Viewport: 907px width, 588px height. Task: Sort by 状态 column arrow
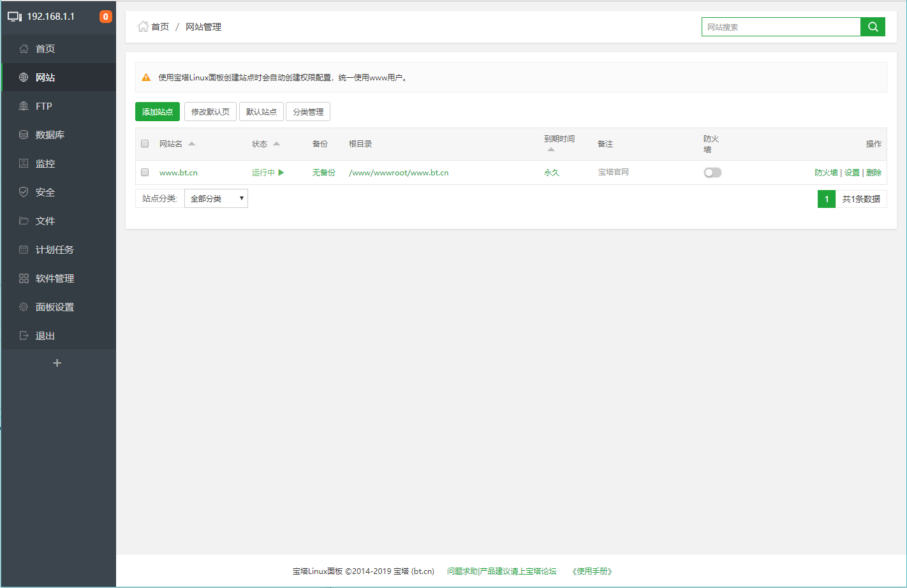[277, 143]
